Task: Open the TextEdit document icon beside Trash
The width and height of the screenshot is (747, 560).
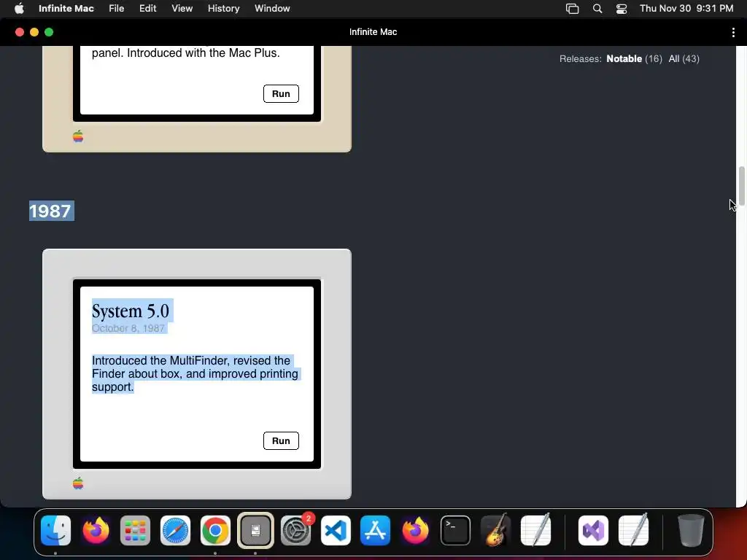Action: [634, 530]
